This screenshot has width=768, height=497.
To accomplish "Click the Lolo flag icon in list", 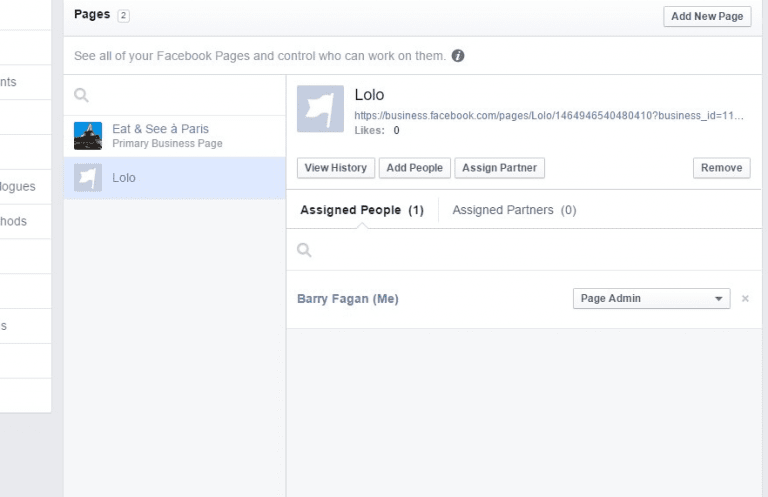I will click(x=88, y=177).
